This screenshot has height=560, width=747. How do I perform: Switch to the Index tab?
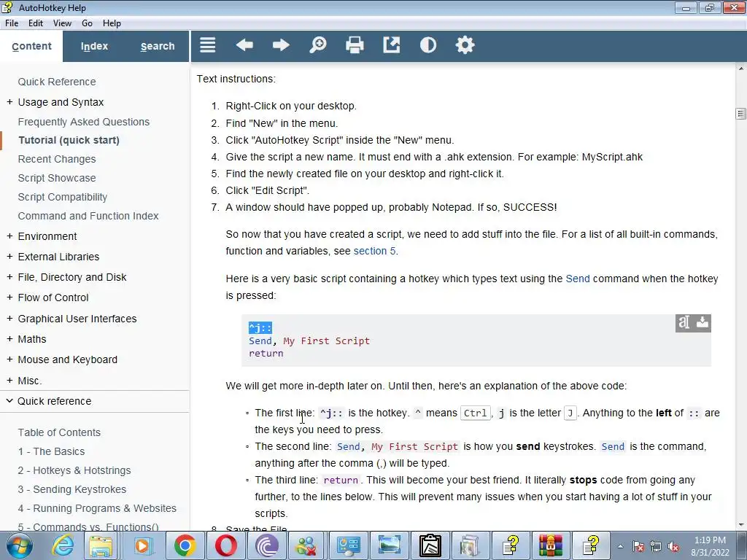(x=94, y=46)
